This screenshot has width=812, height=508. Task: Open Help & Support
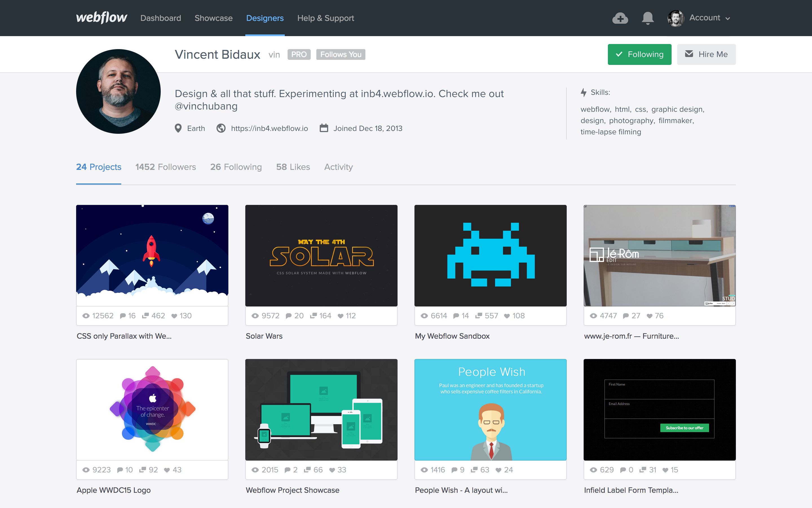coord(325,18)
